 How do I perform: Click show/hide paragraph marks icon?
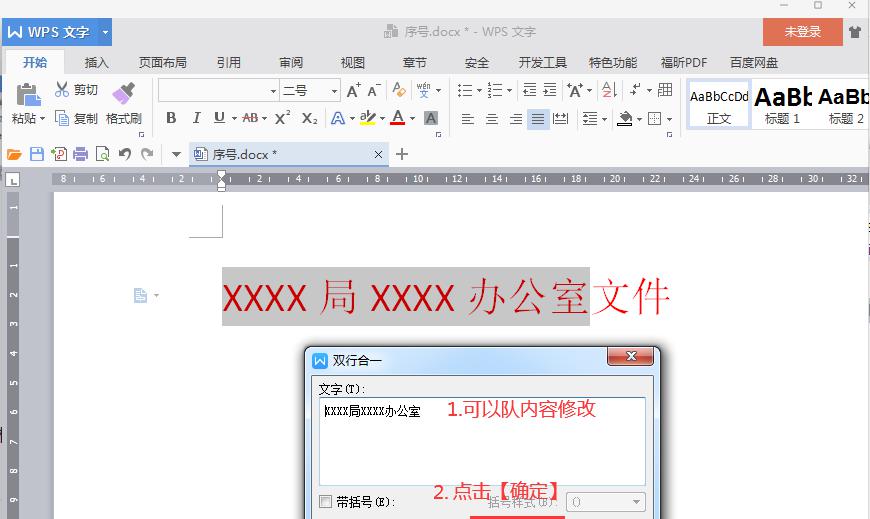[635, 89]
